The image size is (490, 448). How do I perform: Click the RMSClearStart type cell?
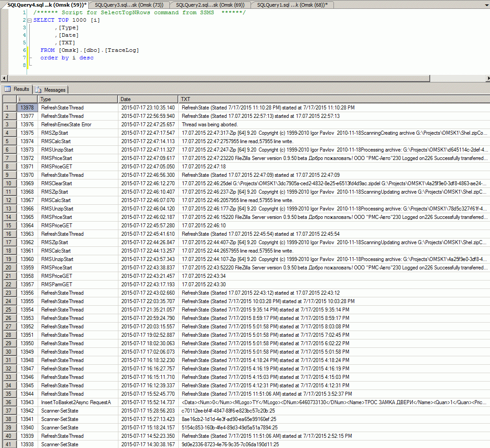coord(78,183)
